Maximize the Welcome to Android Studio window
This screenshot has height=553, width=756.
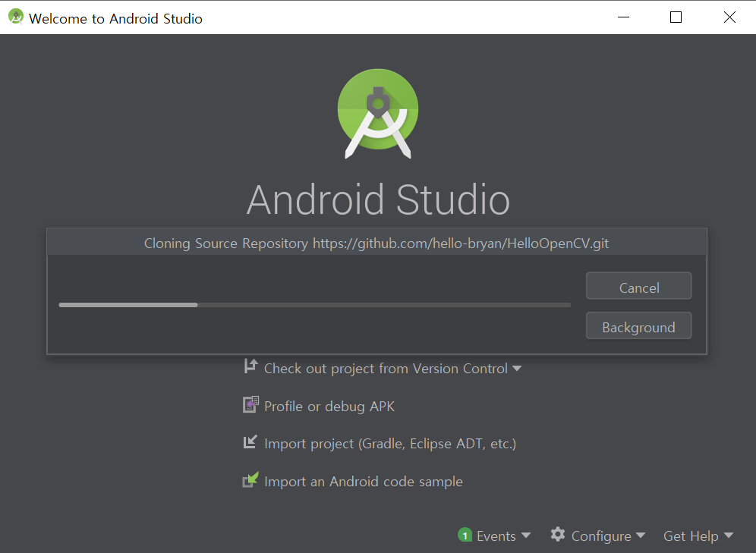(x=676, y=17)
